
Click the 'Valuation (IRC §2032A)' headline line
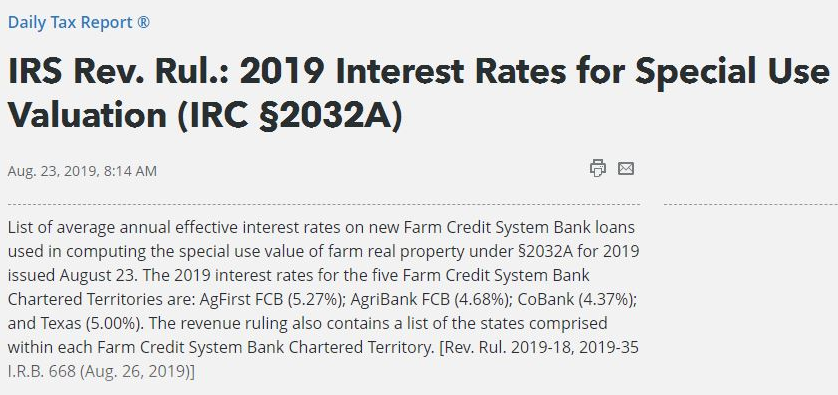(x=205, y=114)
